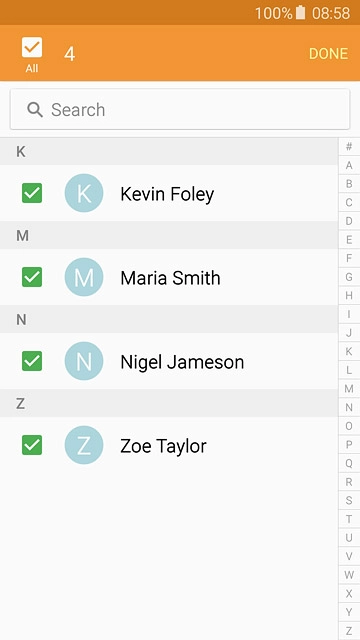The width and height of the screenshot is (360, 640).
Task: Tap the battery icon in status bar
Action: point(300,13)
